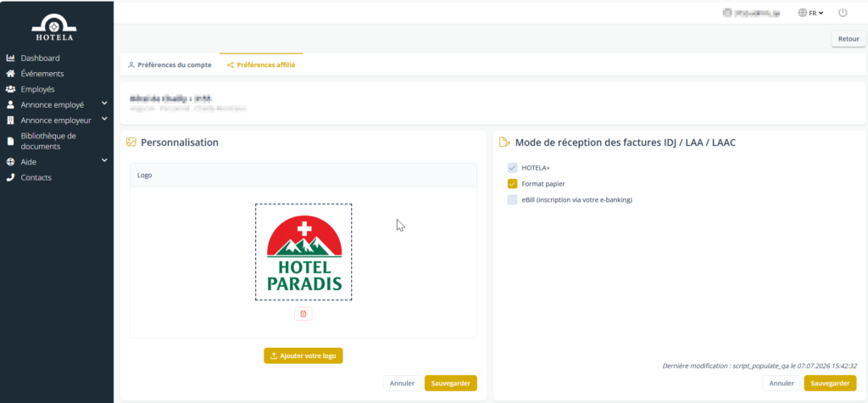Expand the Annonce employé submenu chevron
The image size is (868, 403).
click(x=104, y=104)
